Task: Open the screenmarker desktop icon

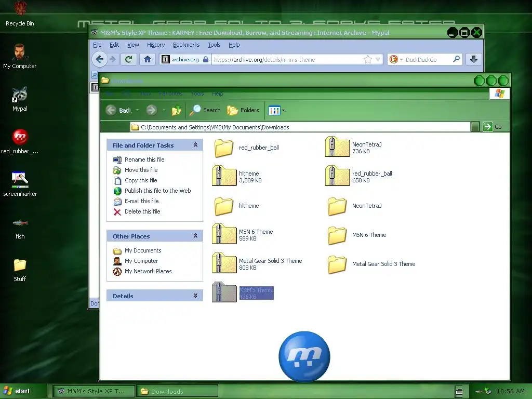Action: 20,184
